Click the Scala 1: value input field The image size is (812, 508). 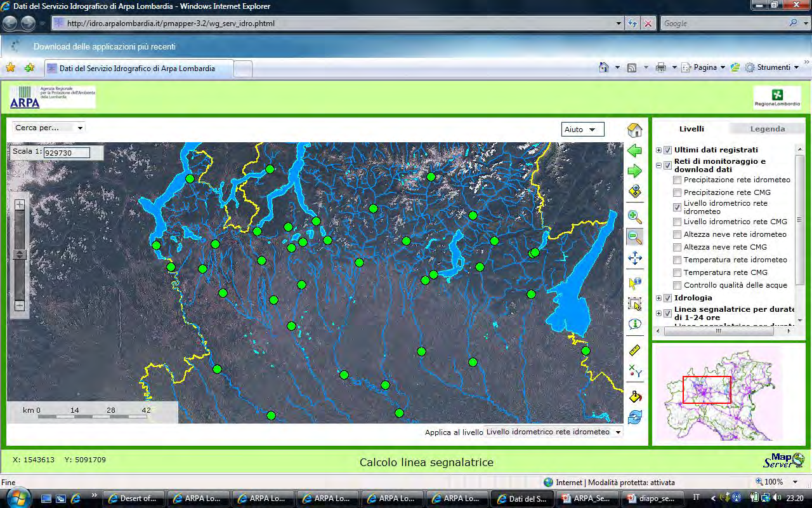[x=67, y=153]
